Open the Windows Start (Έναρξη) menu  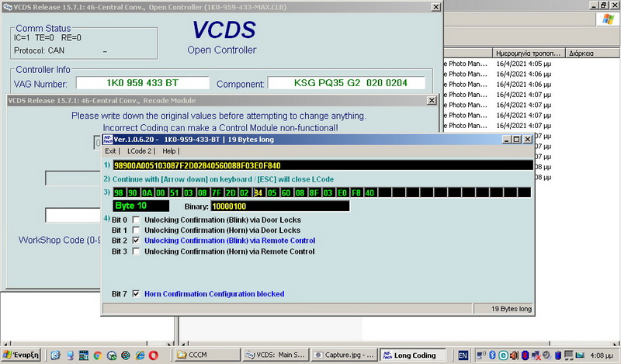[x=22, y=355]
